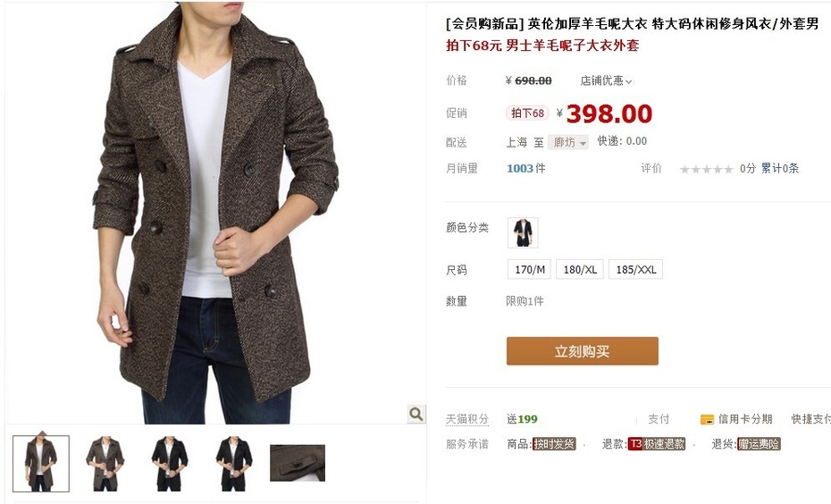Click the 天猫积分 points label
831x504 pixels.
467,419
